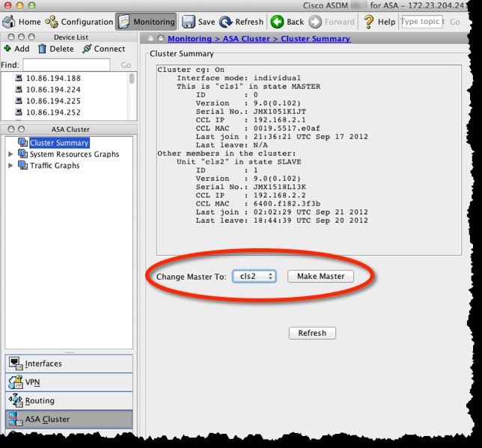Open the Change Master To dropdown

[254, 276]
